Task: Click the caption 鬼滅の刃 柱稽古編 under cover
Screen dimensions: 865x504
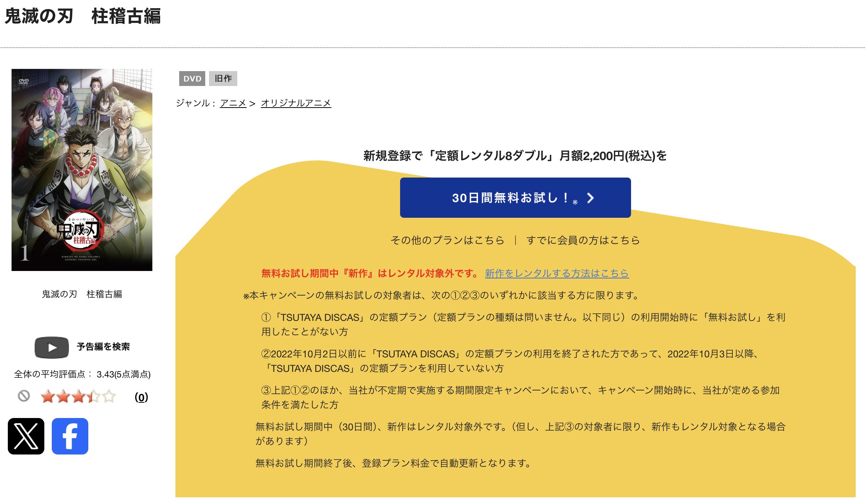Action: [x=82, y=294]
